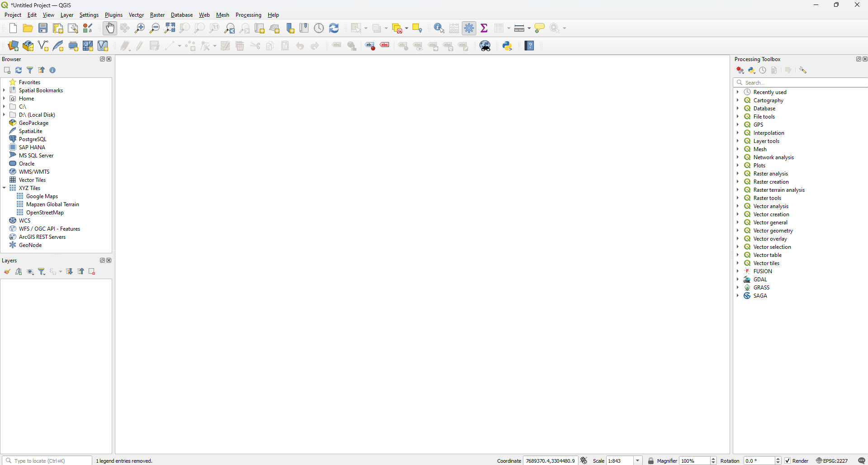Open Processing history clock icon

(x=763, y=70)
